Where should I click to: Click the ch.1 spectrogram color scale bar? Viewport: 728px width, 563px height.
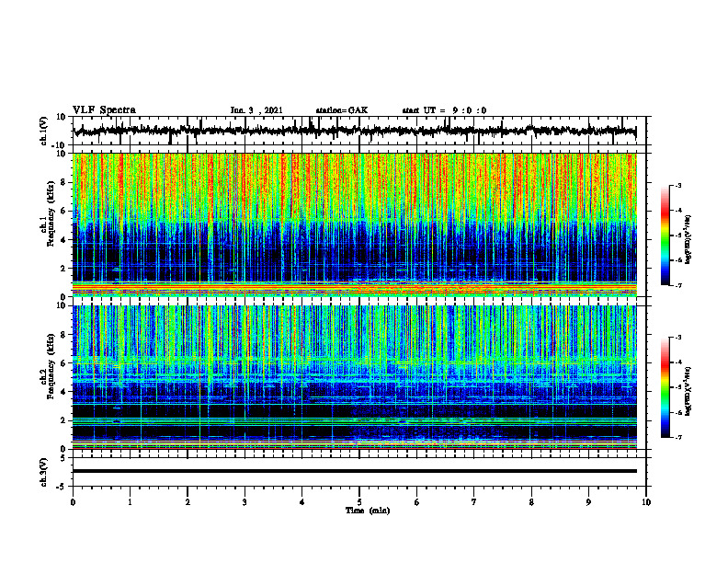[x=665, y=236]
